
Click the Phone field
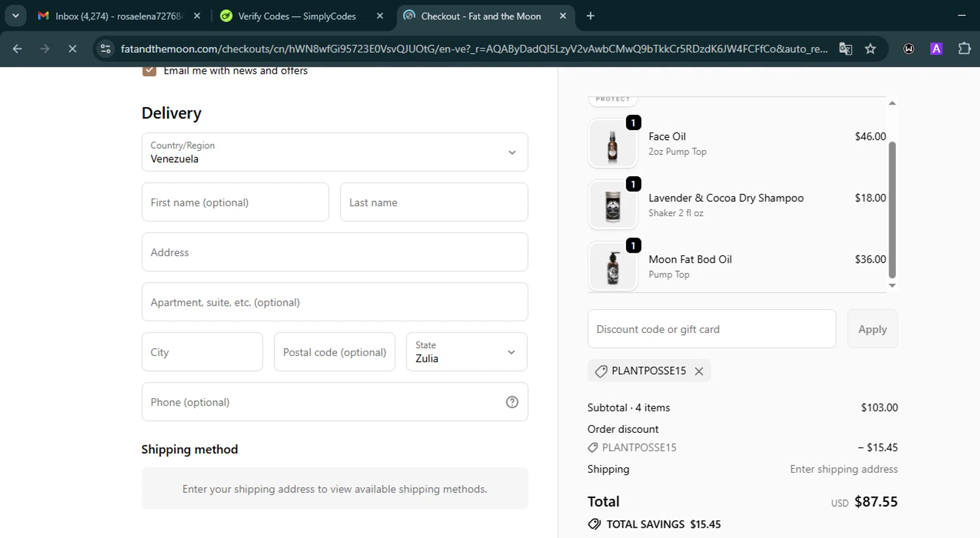click(x=335, y=402)
